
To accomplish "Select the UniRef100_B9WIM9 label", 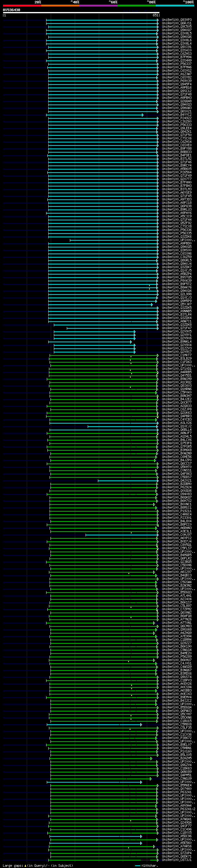I will [x=176, y=379].
